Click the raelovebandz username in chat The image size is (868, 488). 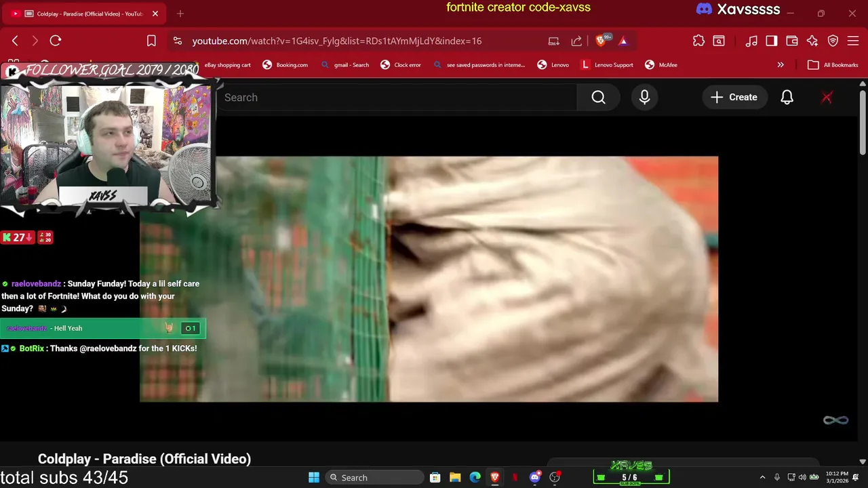36,284
